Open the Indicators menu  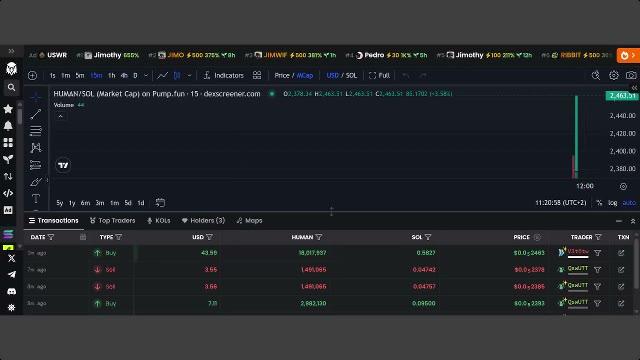click(224, 76)
